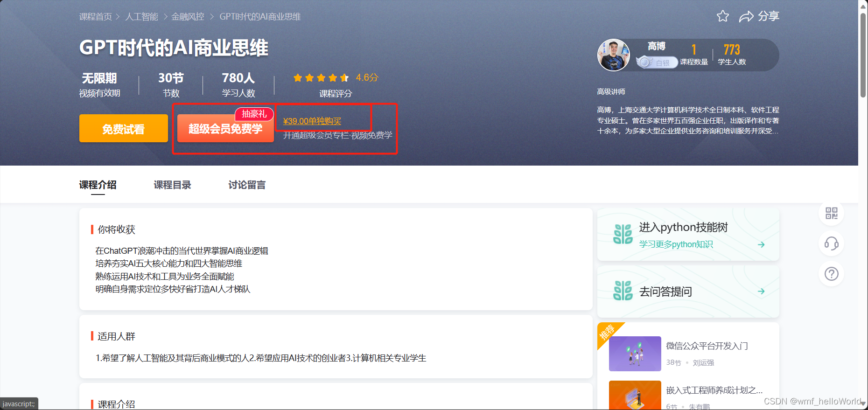Open the customer service headset icon
The height and width of the screenshot is (410, 868).
[x=832, y=243]
